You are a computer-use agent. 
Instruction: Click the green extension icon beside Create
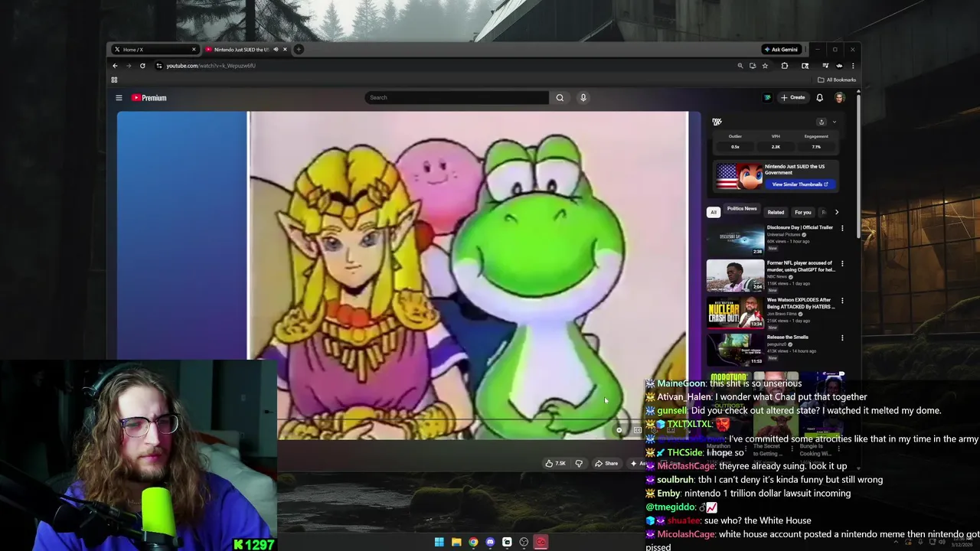point(767,98)
